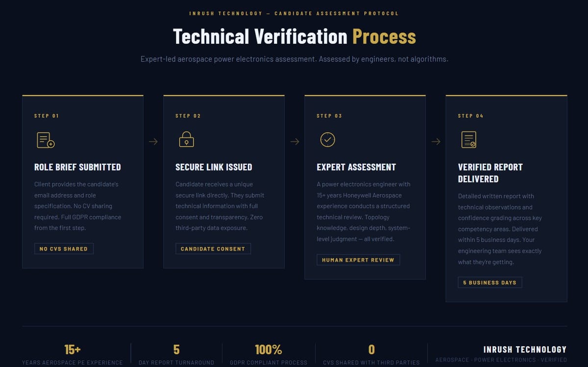The image size is (588, 367).
Task: Click the 5 BUSINESS DAYS button
Action: point(490,282)
